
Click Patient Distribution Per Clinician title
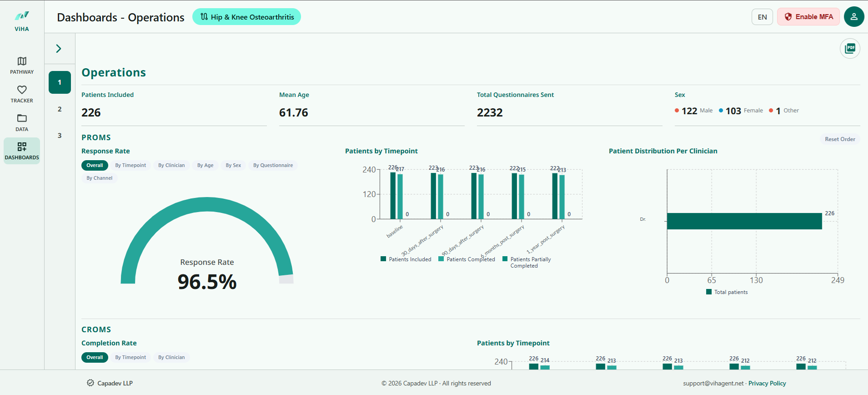(x=663, y=151)
